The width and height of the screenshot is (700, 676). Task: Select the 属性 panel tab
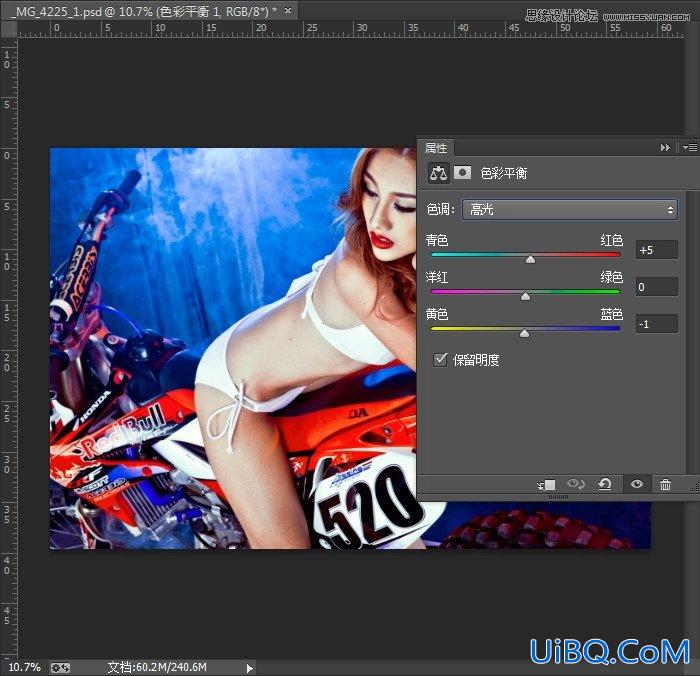coord(436,148)
